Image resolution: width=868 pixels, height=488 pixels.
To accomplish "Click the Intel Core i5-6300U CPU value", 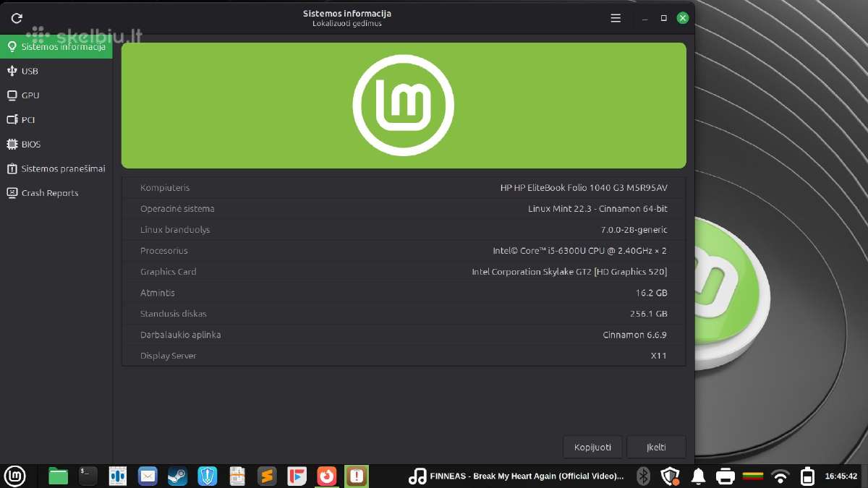I will [x=580, y=251].
